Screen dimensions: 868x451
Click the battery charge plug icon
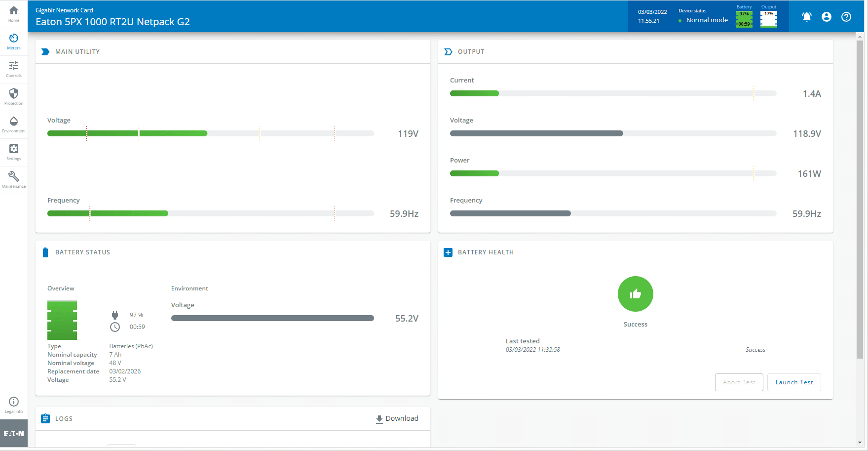pyautogui.click(x=115, y=315)
